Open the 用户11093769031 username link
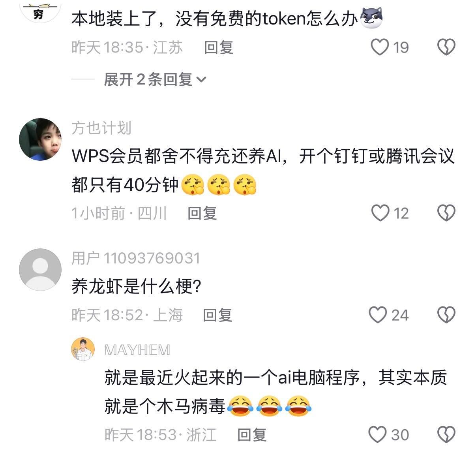476x453 pixels. 136,258
